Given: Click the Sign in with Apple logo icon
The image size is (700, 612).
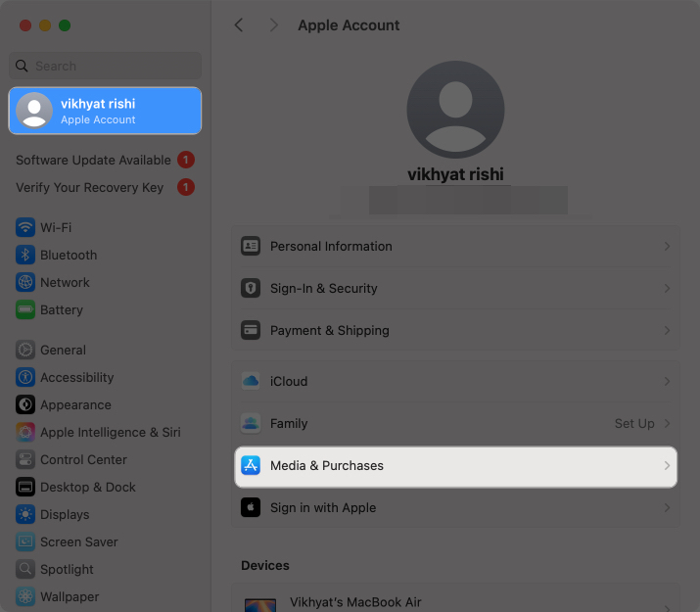Looking at the screenshot, I should 251,507.
